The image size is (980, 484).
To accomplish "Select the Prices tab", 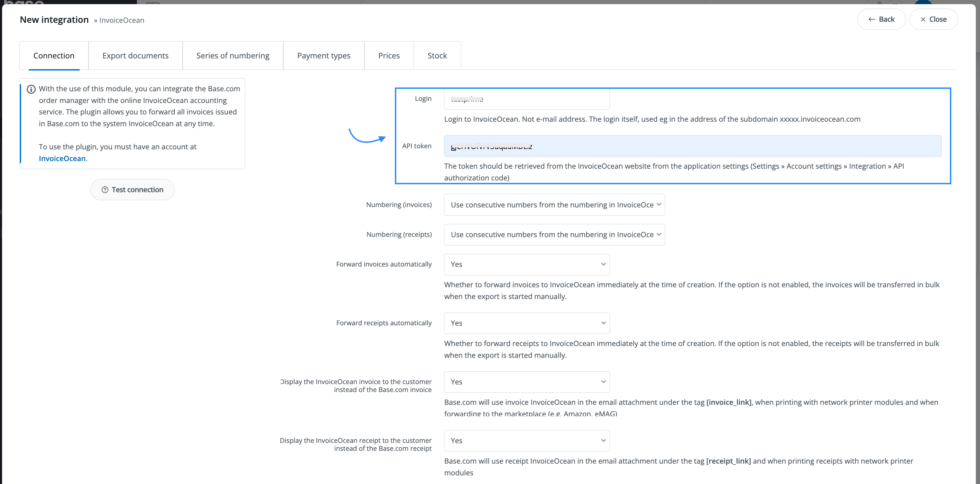I will [388, 56].
